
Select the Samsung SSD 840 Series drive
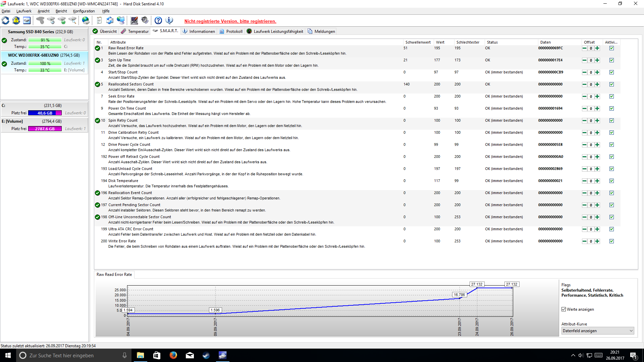point(40,32)
